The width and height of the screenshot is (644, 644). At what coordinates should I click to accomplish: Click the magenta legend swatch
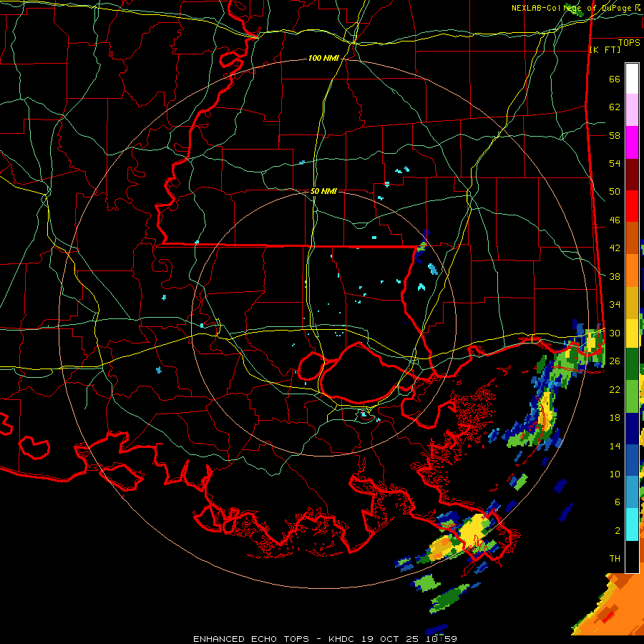632,142
